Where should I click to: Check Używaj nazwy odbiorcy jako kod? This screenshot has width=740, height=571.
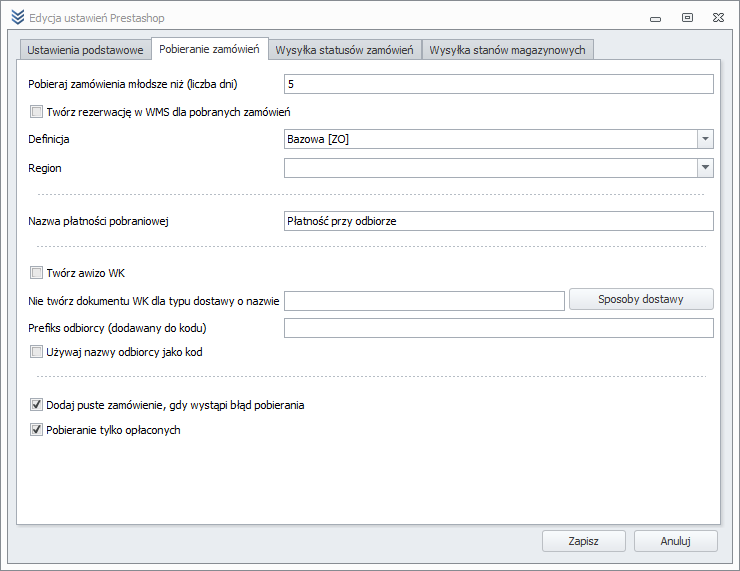point(36,352)
